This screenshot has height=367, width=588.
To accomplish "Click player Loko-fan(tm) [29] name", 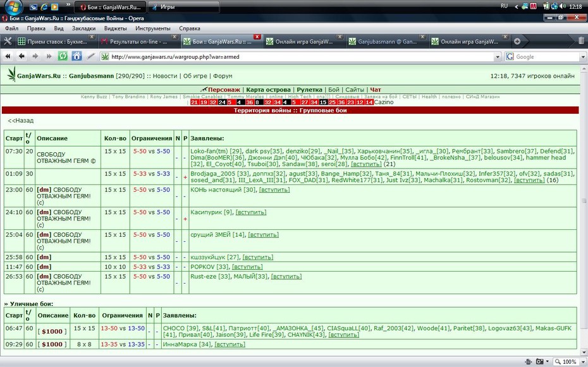I will click(216, 152).
